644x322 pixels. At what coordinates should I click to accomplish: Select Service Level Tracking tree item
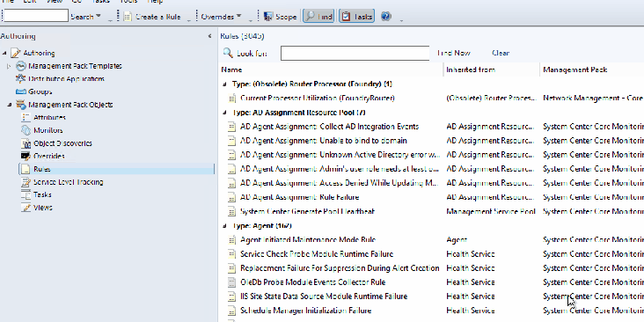(68, 182)
